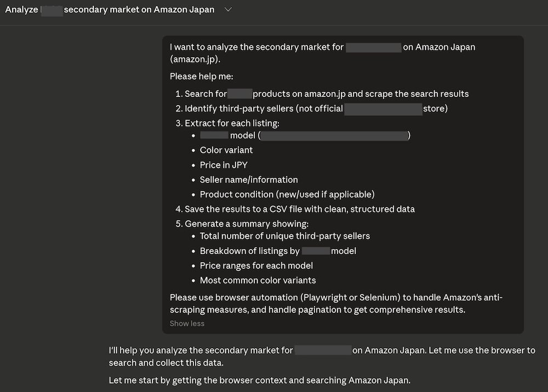
Task: Click bullet 'Seller name/information'
Action: tap(248, 179)
